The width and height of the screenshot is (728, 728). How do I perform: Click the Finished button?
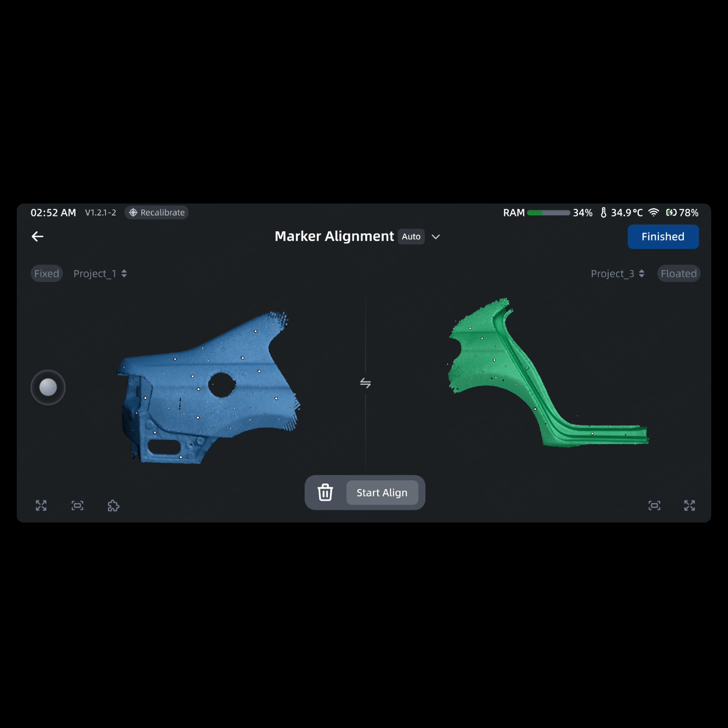pos(663,237)
